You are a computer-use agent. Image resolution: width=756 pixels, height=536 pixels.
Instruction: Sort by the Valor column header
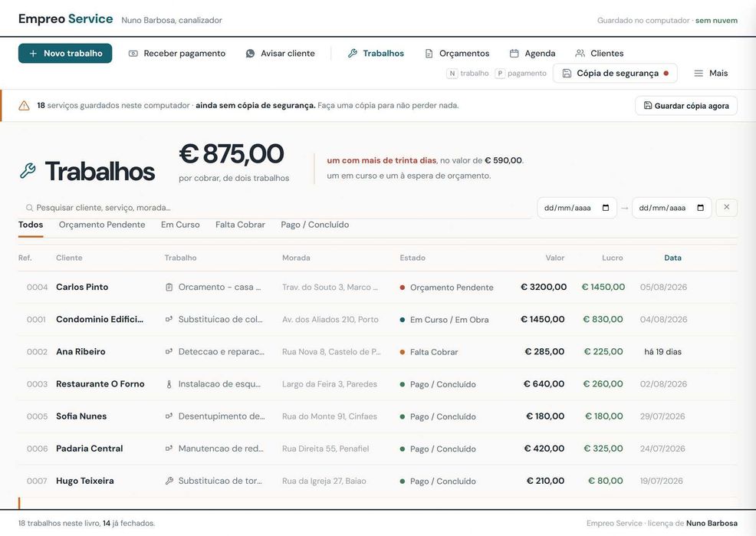(x=555, y=258)
